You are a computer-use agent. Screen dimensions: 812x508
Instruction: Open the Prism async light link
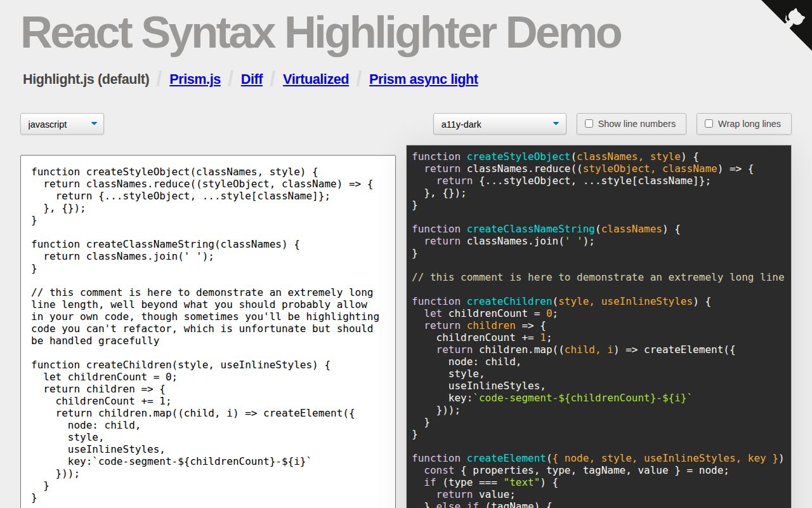(424, 79)
